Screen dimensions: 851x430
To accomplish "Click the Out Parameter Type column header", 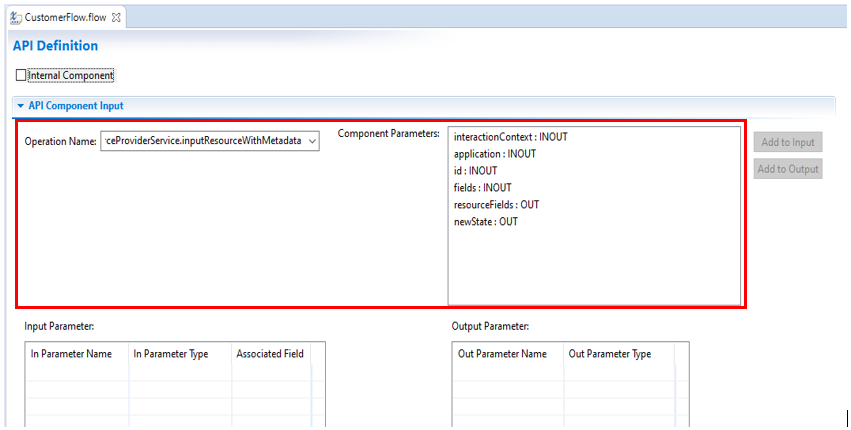I will tap(610, 354).
